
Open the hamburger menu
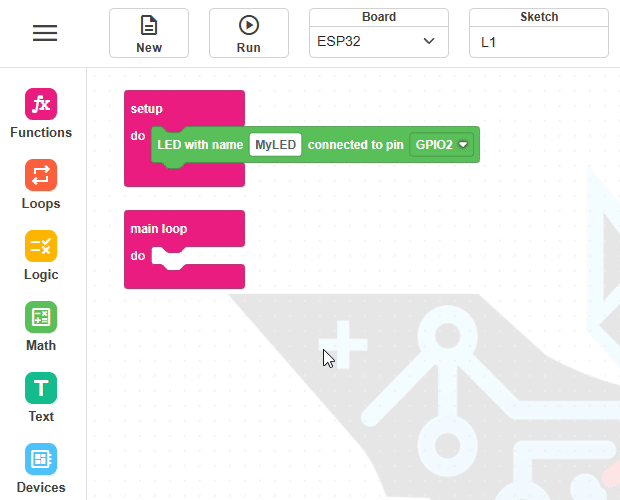(45, 33)
